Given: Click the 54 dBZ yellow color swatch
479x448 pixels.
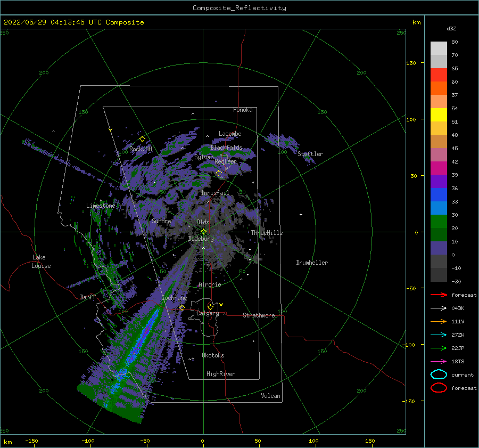Looking at the screenshot, I should [x=439, y=115].
